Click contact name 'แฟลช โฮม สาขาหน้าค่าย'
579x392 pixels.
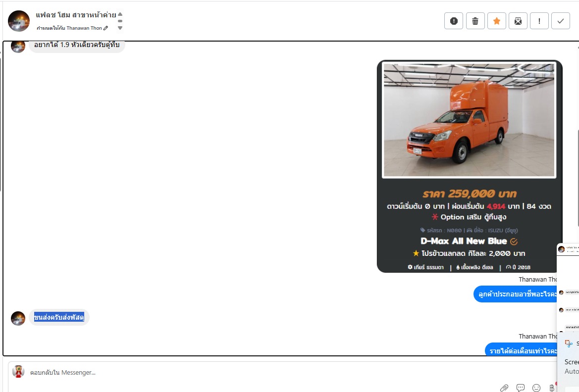point(76,15)
